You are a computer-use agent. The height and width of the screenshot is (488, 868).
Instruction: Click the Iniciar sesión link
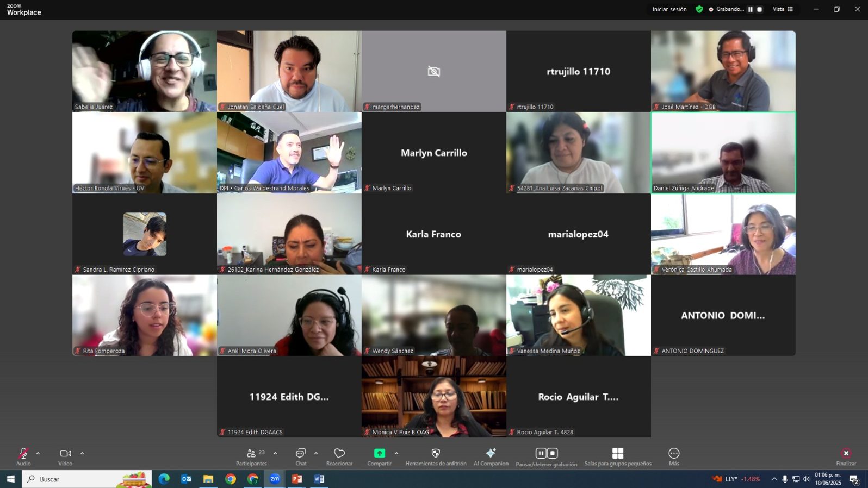669,9
